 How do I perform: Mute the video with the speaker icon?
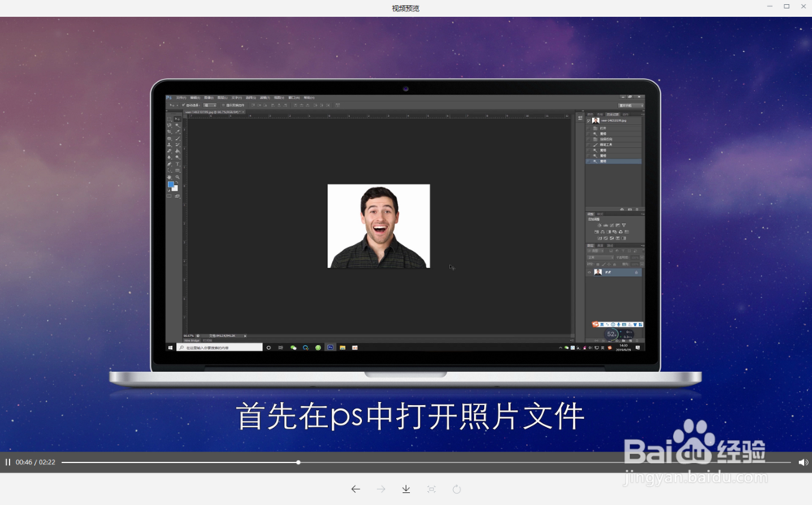(802, 460)
